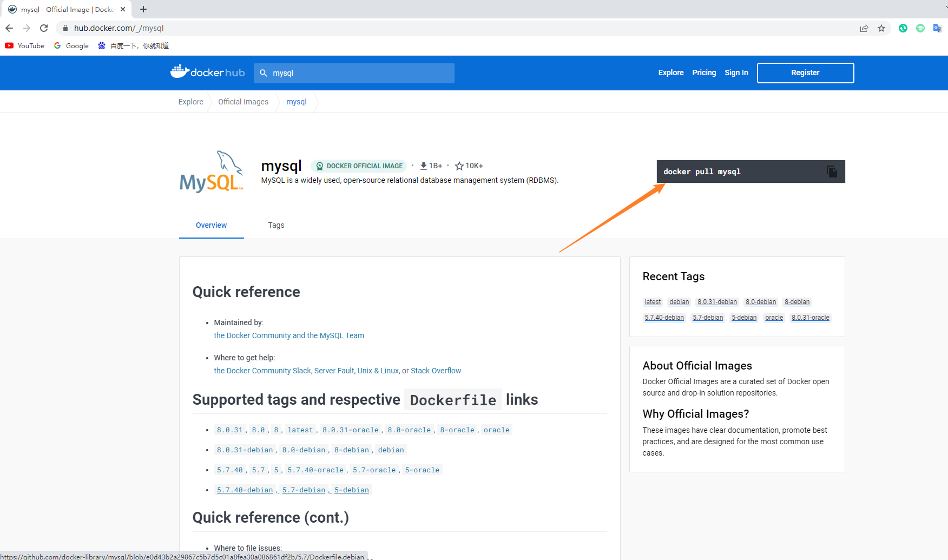
Task: Switch to the Tags tab
Action: [276, 225]
